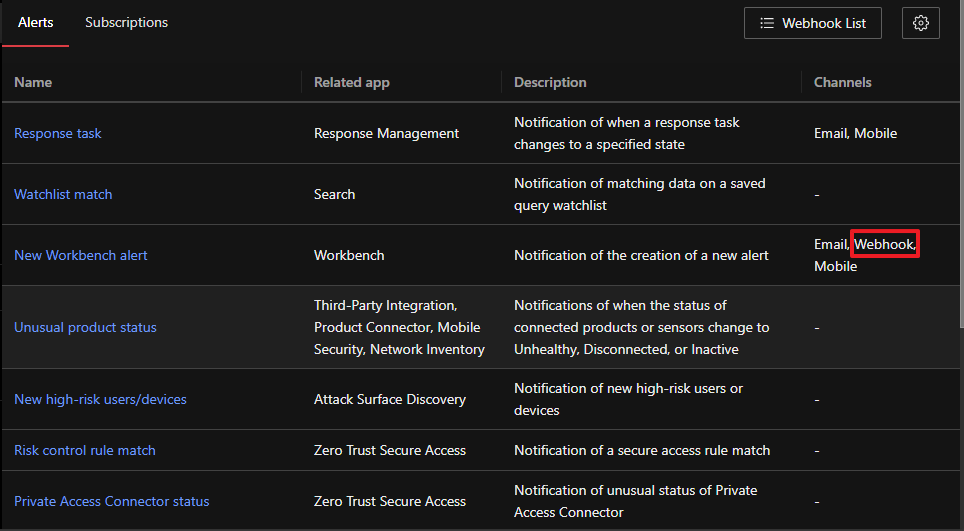Click the Response Management related app cell
964x531 pixels.
pyautogui.click(x=386, y=133)
